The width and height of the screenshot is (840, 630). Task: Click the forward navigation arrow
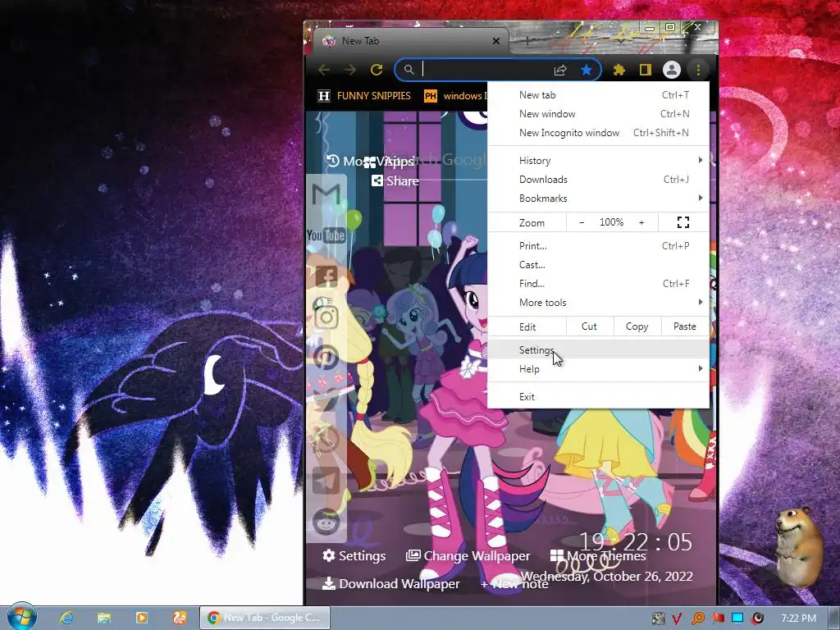point(349,70)
